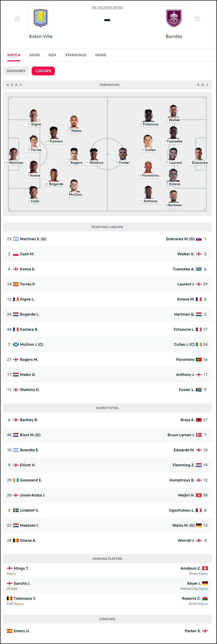Open the Standings tab
This screenshot has height=644, width=217.
click(x=75, y=55)
